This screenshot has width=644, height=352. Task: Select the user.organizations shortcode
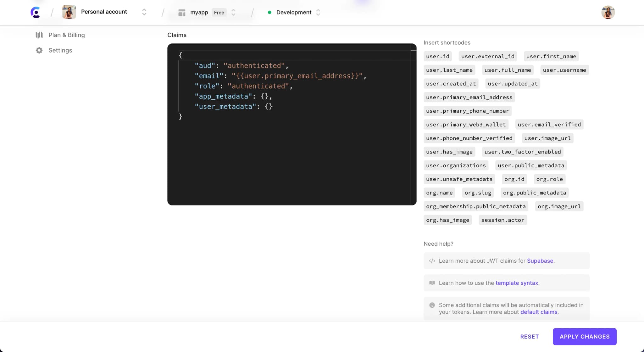click(456, 165)
